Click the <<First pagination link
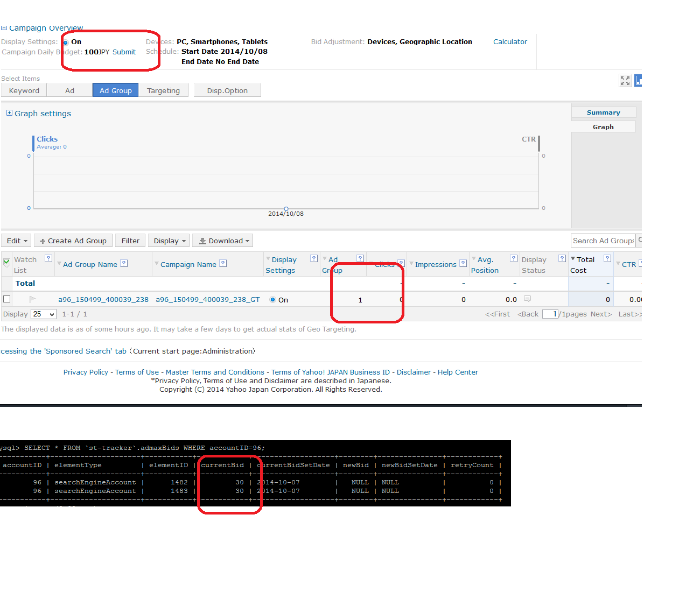The height and width of the screenshot is (592, 700). point(498,314)
